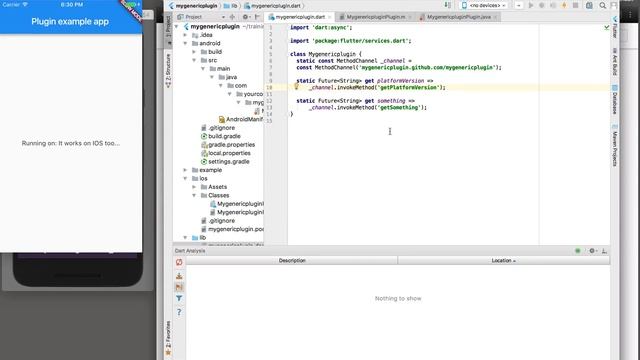The image size is (640, 360).
Task: Open the Database side panel tab
Action: [x=615, y=99]
